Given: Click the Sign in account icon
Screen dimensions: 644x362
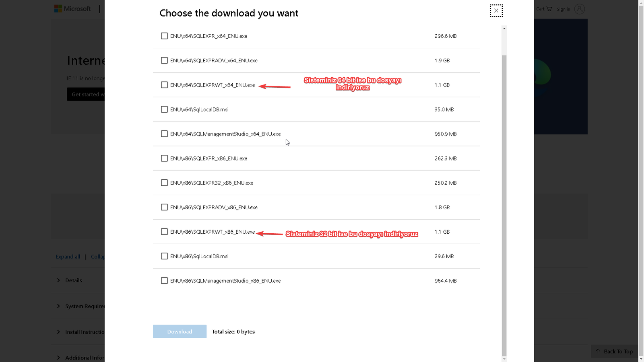Looking at the screenshot, I should (579, 9).
